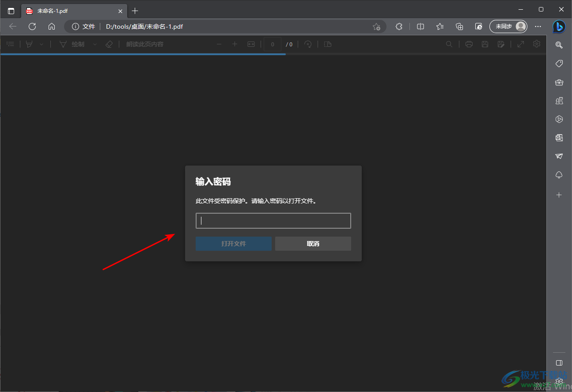Open sidebar tree icon
Viewport: 572px width, 392px height.
[x=559, y=175]
